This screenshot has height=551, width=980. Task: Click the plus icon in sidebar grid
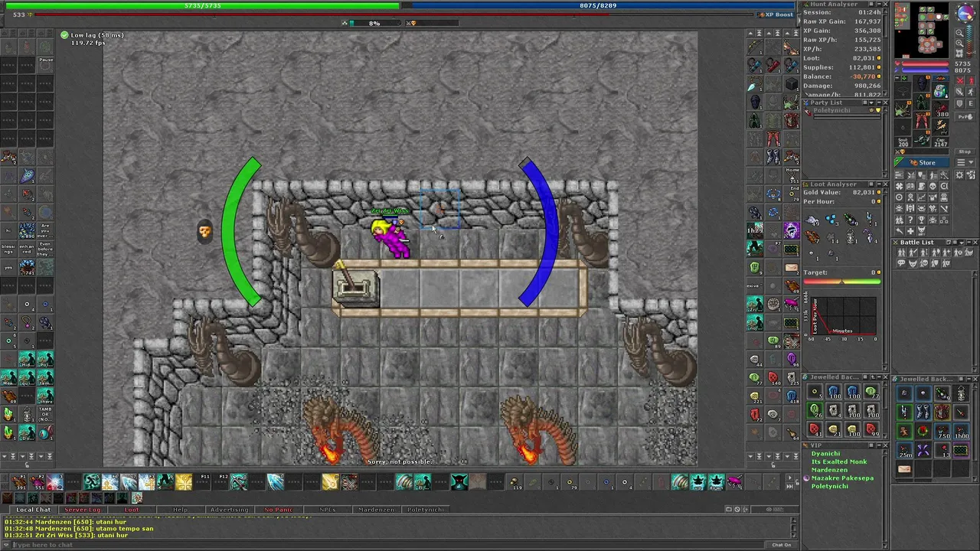coord(910,231)
